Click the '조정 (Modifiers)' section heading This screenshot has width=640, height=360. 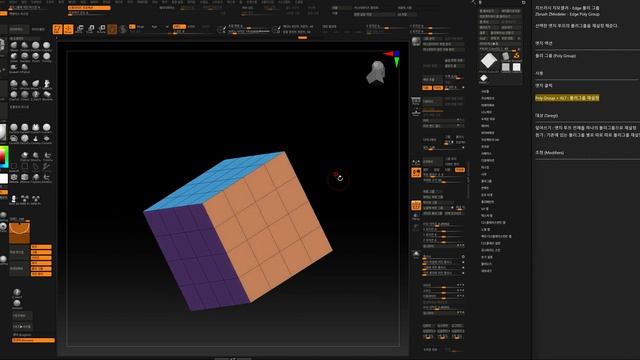pyautogui.click(x=549, y=153)
